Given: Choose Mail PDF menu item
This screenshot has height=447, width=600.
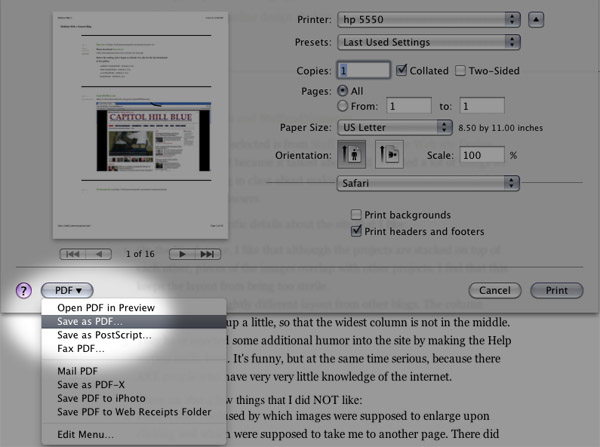Looking at the screenshot, I should coord(134,371).
